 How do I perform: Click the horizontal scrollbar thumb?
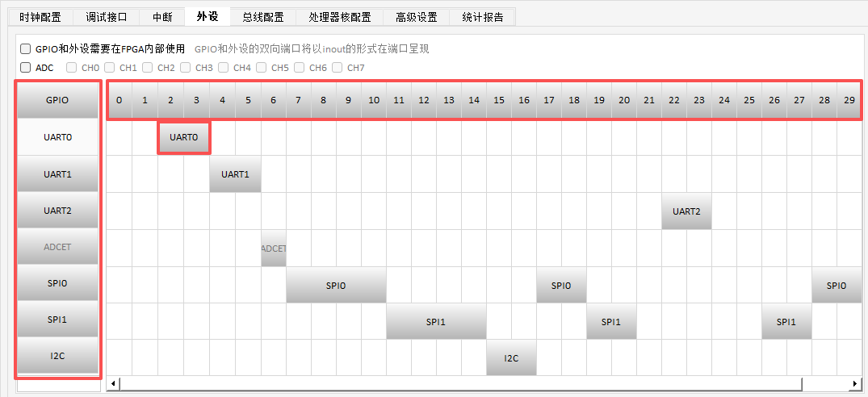tap(460, 383)
